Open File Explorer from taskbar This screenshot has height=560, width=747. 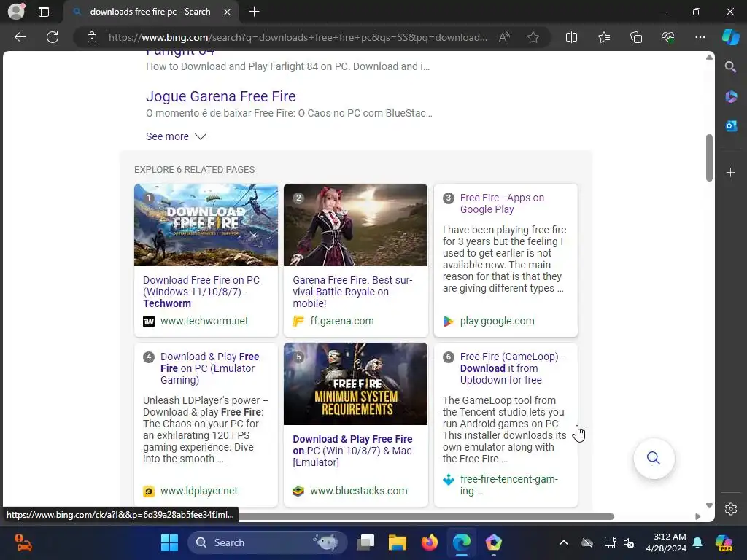(x=398, y=542)
